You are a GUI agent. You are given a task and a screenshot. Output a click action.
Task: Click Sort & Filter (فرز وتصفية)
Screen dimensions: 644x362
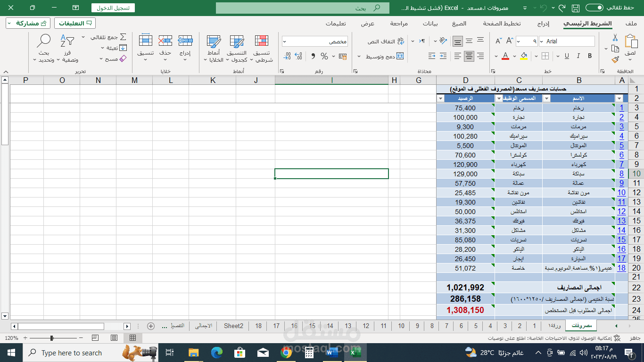pyautogui.click(x=67, y=49)
